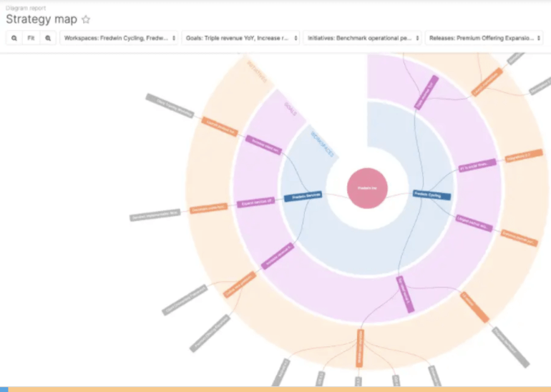Image resolution: width=551 pixels, height=392 pixels.
Task: Select the pink Fredwin Inc center node
Action: click(367, 188)
